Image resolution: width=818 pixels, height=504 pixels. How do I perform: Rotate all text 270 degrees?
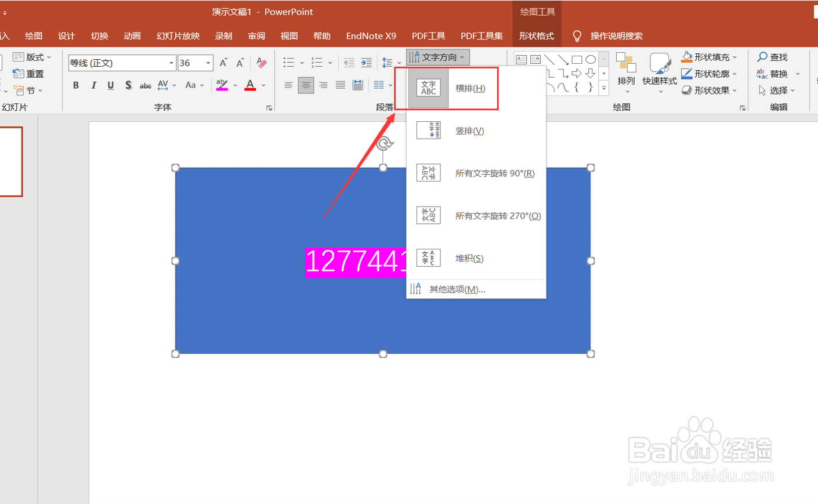(476, 215)
